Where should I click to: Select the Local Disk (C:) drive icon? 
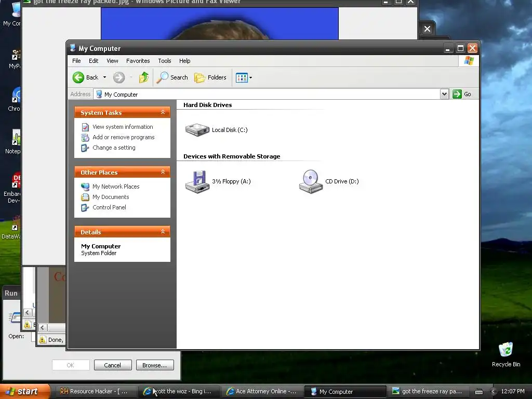coord(197,129)
